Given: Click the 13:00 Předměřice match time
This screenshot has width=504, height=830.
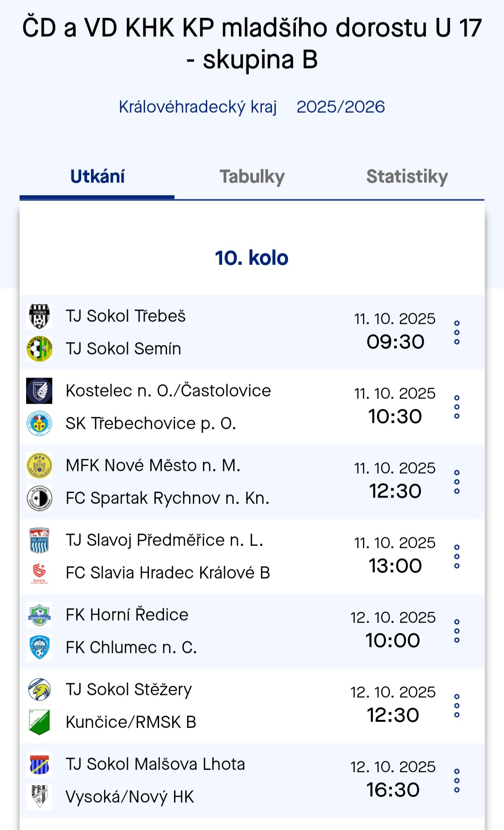Looking at the screenshot, I should click(x=395, y=566).
